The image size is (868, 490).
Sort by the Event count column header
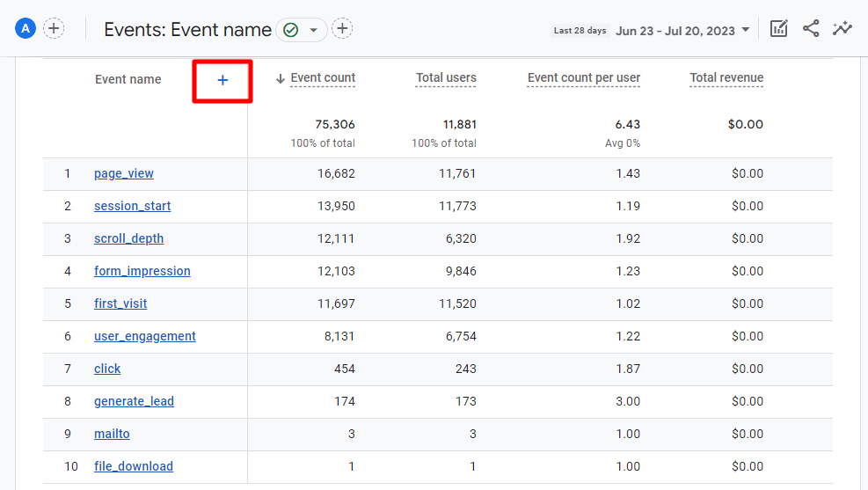(322, 78)
